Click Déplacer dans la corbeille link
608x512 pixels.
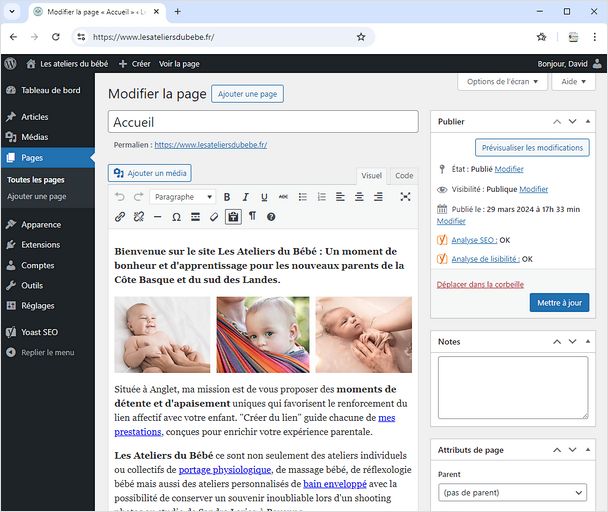pyautogui.click(x=480, y=284)
